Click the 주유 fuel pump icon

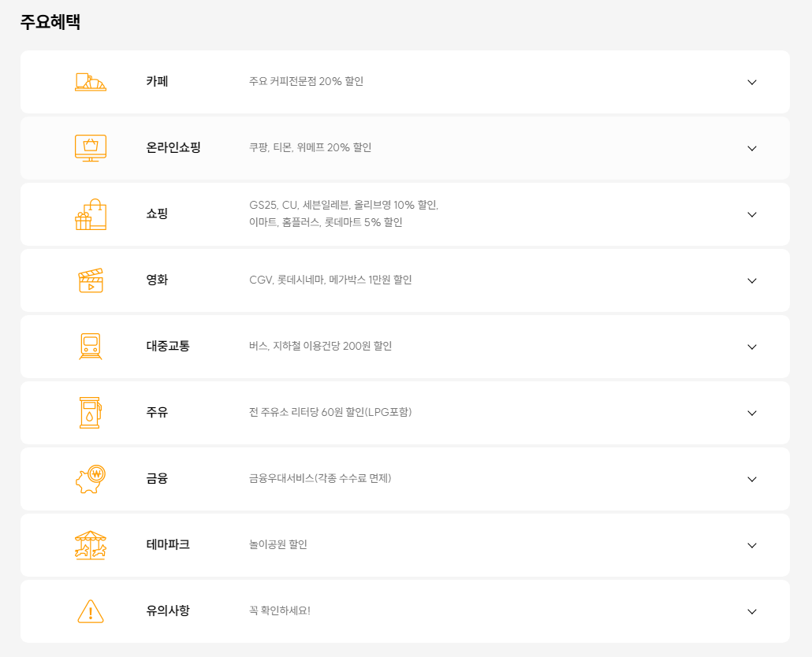[90, 413]
